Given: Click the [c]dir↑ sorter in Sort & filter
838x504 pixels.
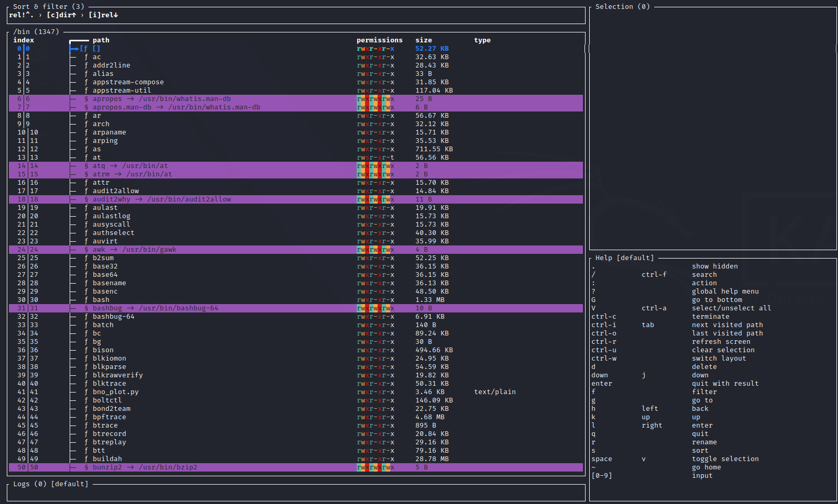Looking at the screenshot, I should pos(61,15).
